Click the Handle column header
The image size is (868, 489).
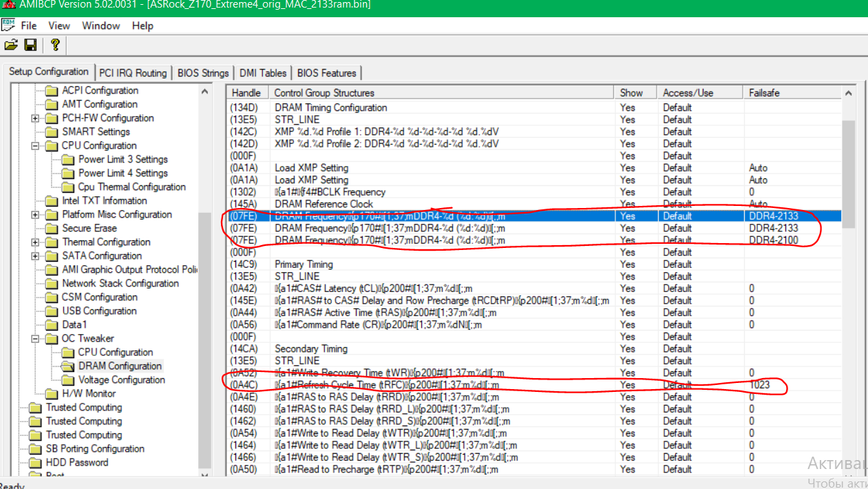(248, 92)
